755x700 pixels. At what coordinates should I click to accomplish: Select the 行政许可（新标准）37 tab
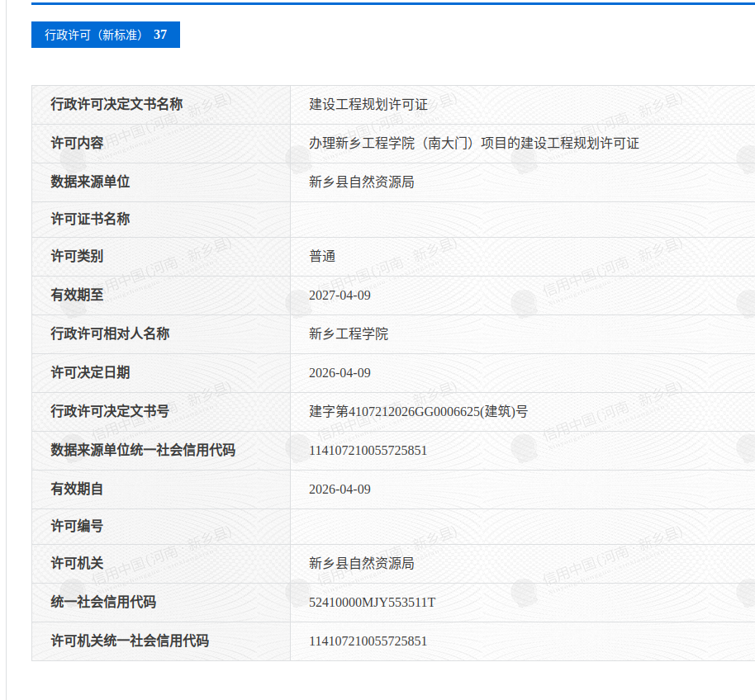click(x=106, y=35)
